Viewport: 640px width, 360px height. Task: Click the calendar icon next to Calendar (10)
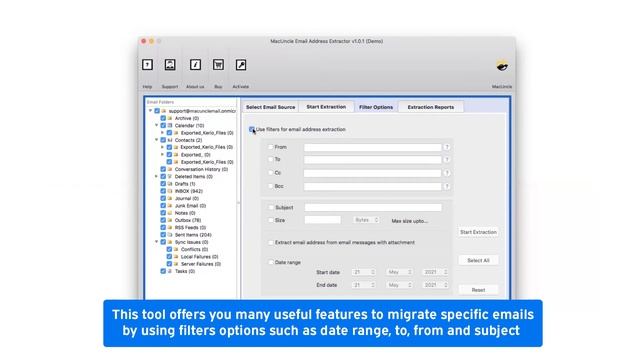click(170, 125)
